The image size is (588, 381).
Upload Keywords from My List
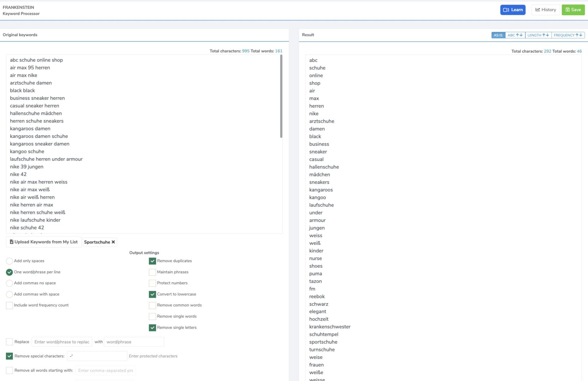coord(44,242)
